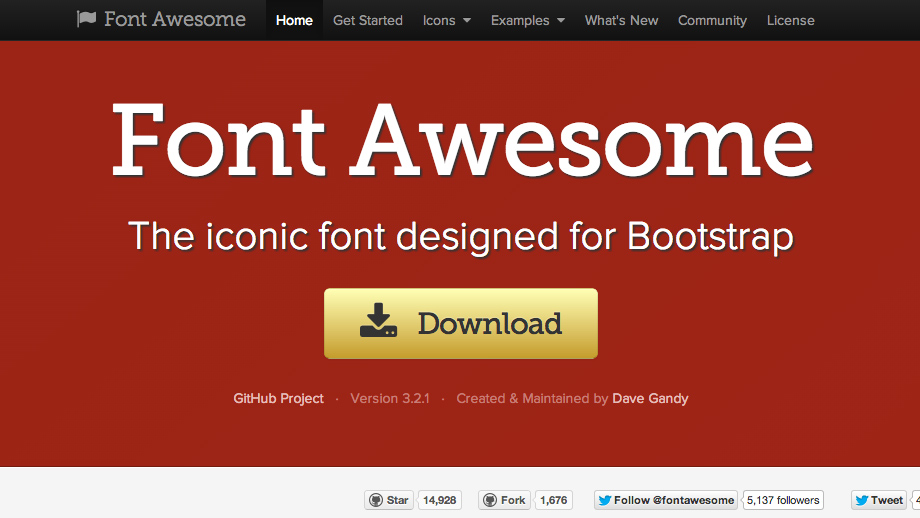This screenshot has height=518, width=920.
Task: Open the Dave Gandy link
Action: click(650, 398)
